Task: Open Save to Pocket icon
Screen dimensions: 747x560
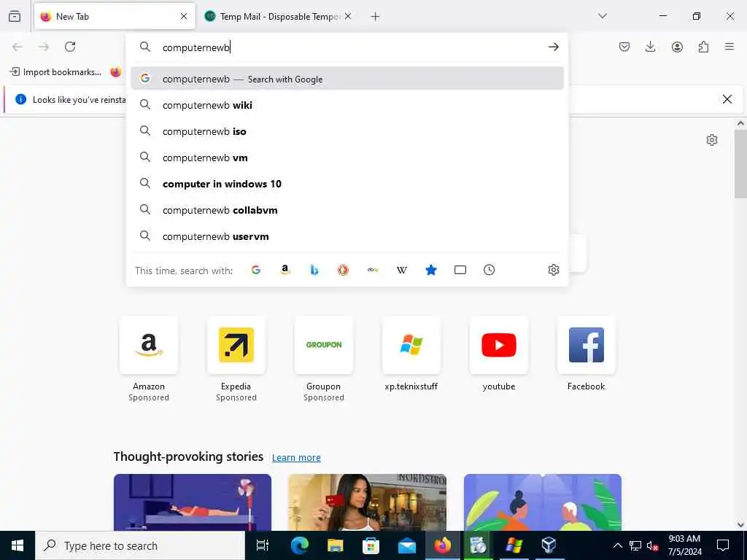Action: pos(624,47)
